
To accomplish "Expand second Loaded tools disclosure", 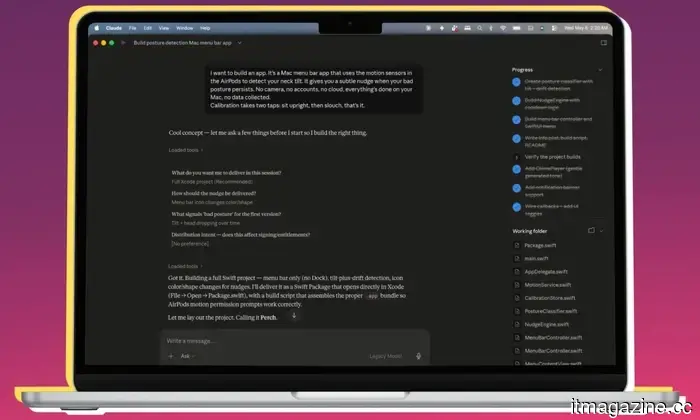I will click(x=185, y=266).
